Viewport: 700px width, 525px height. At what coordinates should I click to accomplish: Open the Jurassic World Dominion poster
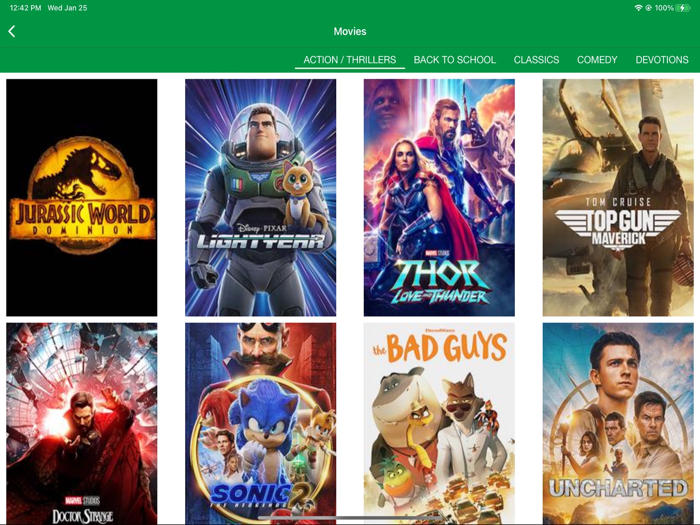pyautogui.click(x=82, y=198)
